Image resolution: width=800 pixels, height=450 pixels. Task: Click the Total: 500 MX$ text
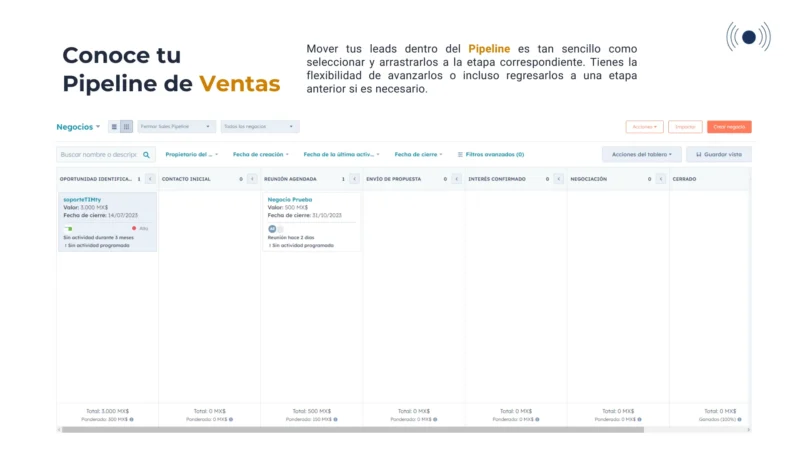click(312, 411)
